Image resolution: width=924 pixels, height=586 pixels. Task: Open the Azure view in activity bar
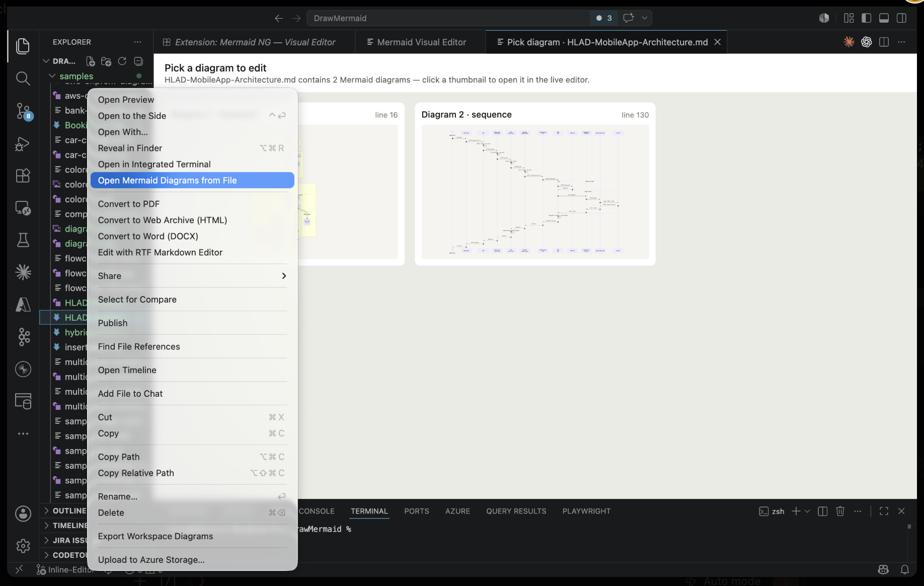[x=23, y=305]
